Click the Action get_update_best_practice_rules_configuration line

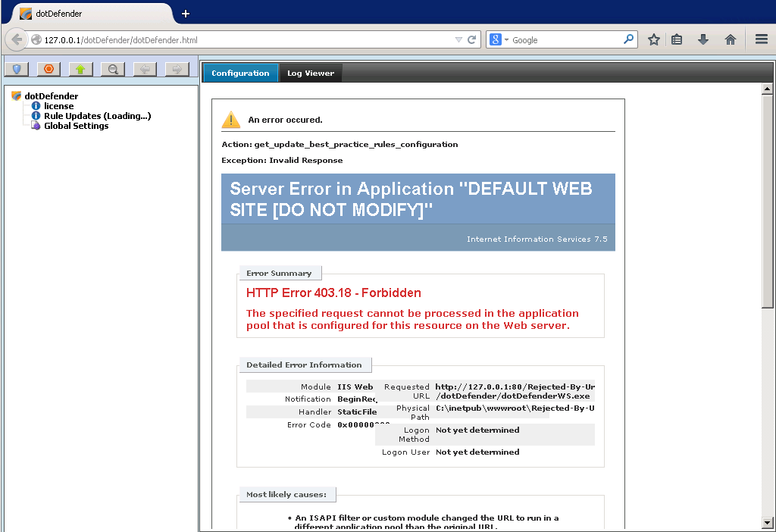(x=339, y=145)
